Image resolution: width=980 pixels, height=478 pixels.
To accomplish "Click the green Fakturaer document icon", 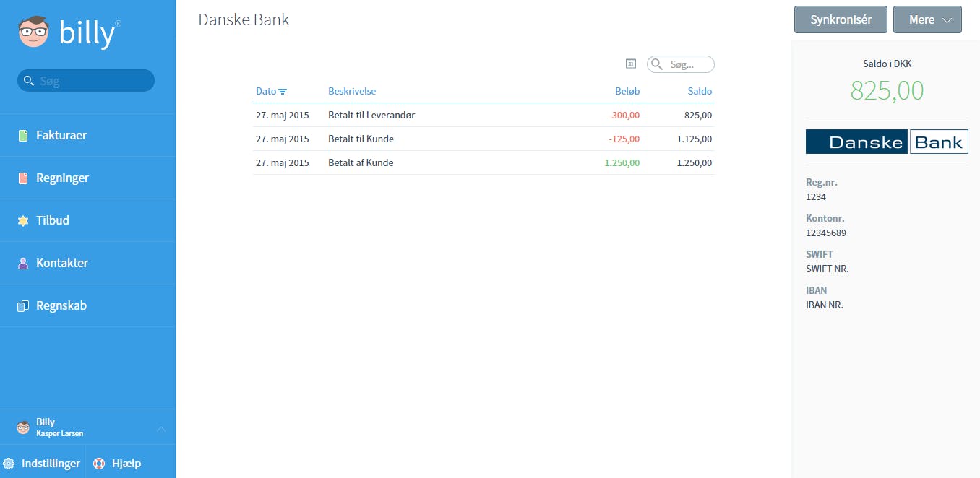I will click(22, 135).
